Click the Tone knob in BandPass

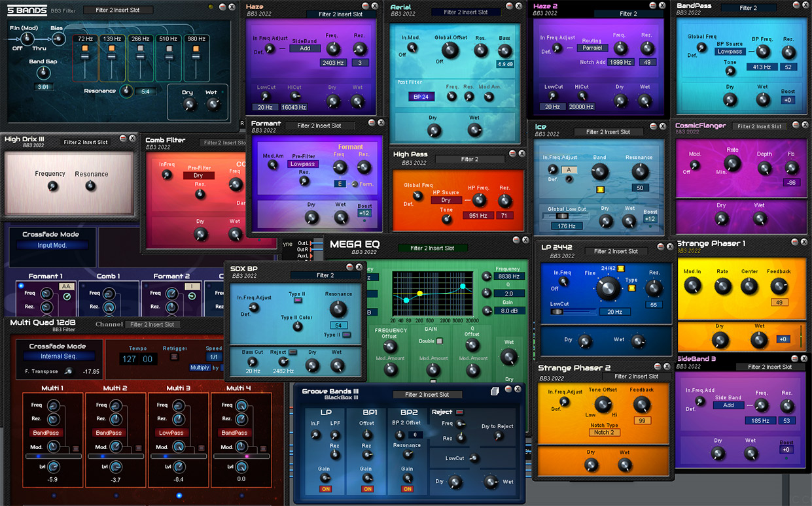730,71
